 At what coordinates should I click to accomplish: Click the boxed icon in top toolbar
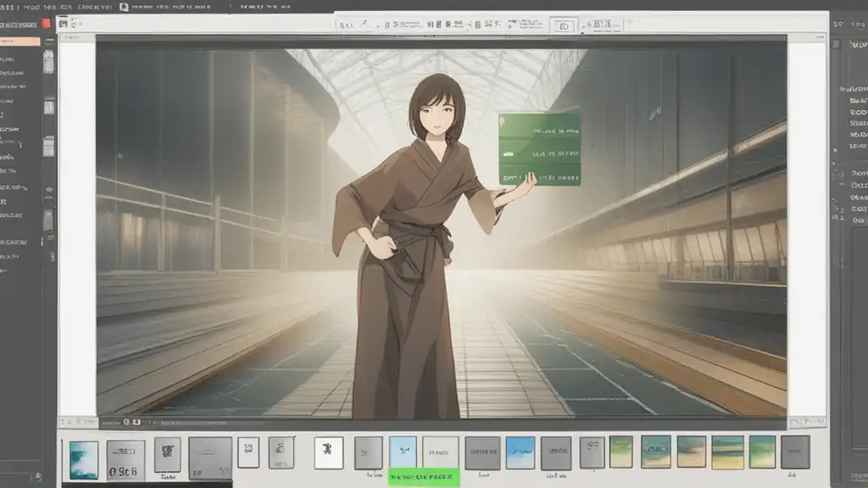point(563,25)
